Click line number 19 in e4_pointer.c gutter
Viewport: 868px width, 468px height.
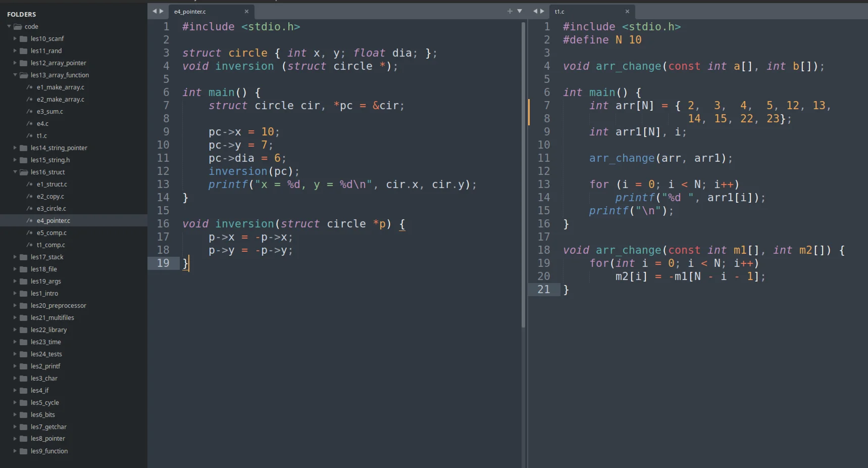163,263
